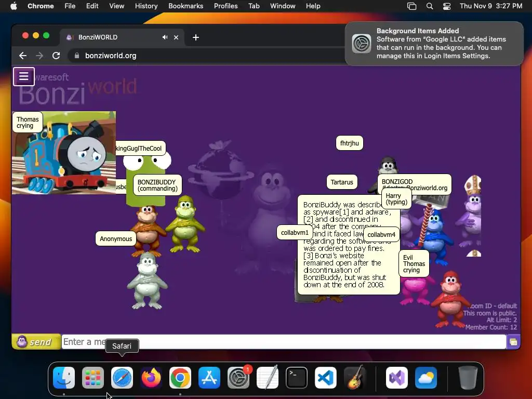The width and height of the screenshot is (532, 399).
Task: Select the BonziWORLD tab
Action: [122, 37]
